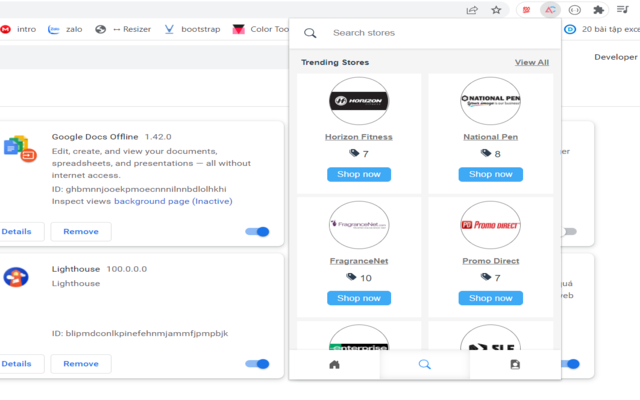The width and height of the screenshot is (640, 400).
Task: Open the Horizon Fitness store link
Action: tap(359, 137)
